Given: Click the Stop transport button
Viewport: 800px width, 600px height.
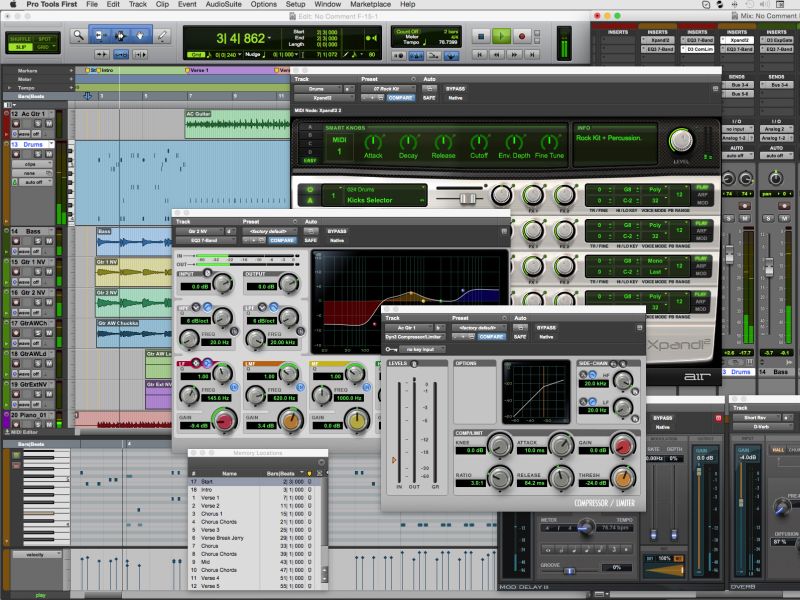Looking at the screenshot, I should point(481,36).
